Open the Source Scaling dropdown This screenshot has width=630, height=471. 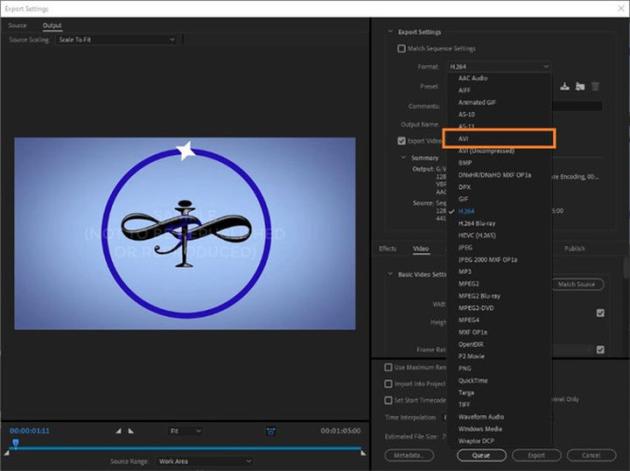[117, 40]
